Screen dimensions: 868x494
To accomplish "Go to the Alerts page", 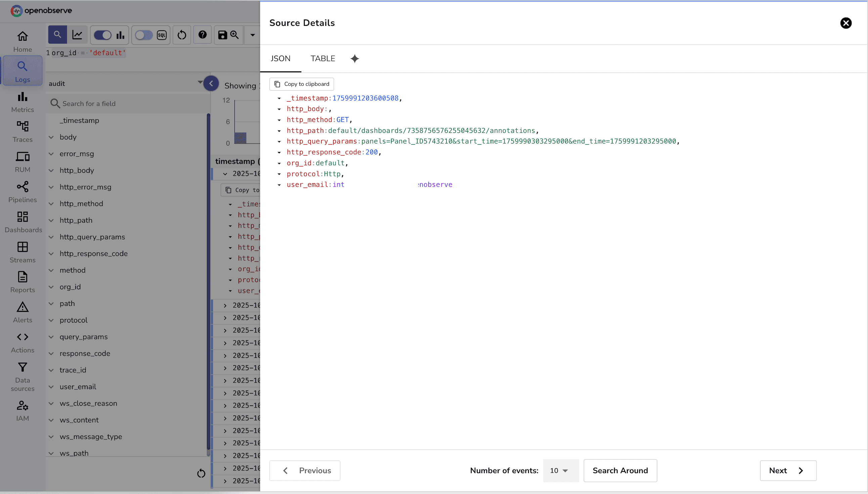I will [22, 312].
